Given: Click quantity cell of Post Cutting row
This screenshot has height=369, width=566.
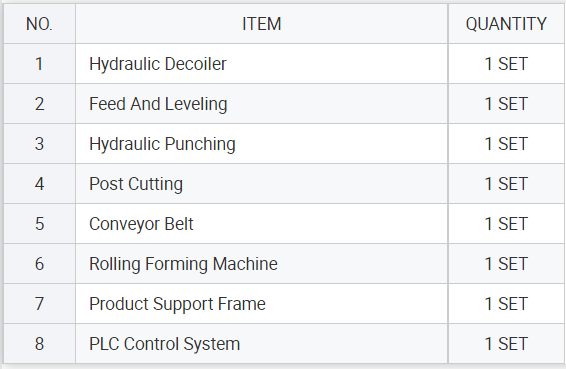Looking at the screenshot, I should (x=506, y=184).
